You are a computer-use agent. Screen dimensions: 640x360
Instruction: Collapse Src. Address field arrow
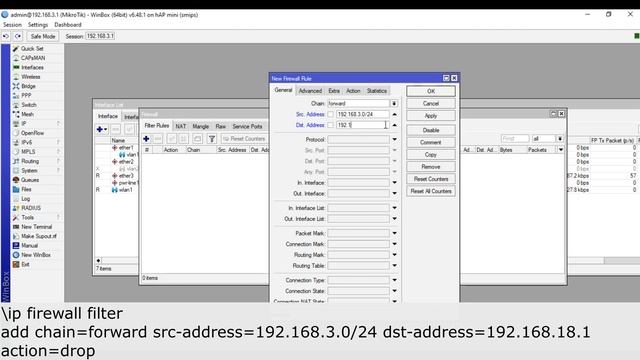point(394,114)
